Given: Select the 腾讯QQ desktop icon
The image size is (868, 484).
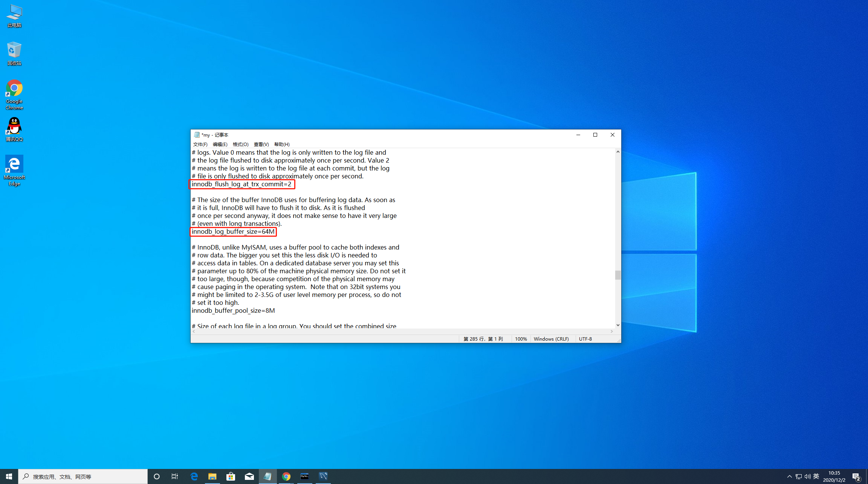Looking at the screenshot, I should (x=14, y=129).
